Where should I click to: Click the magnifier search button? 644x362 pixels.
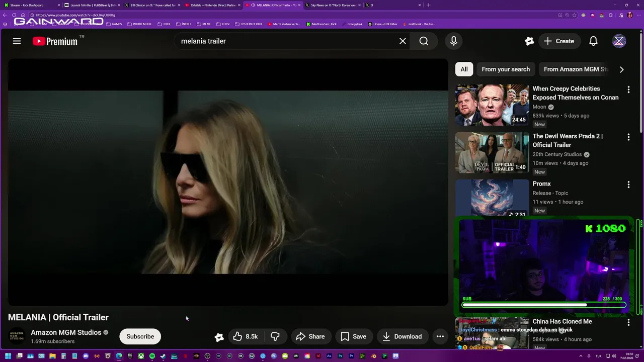424,41
